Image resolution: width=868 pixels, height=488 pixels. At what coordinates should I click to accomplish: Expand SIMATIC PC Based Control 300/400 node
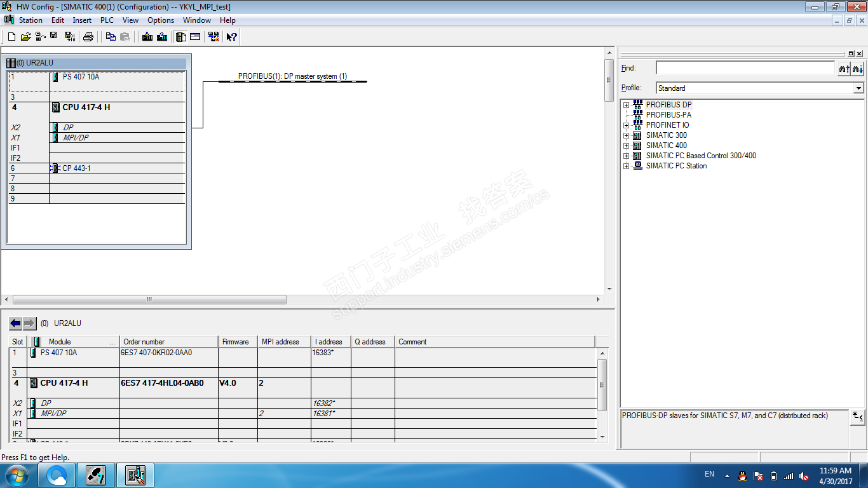click(626, 156)
